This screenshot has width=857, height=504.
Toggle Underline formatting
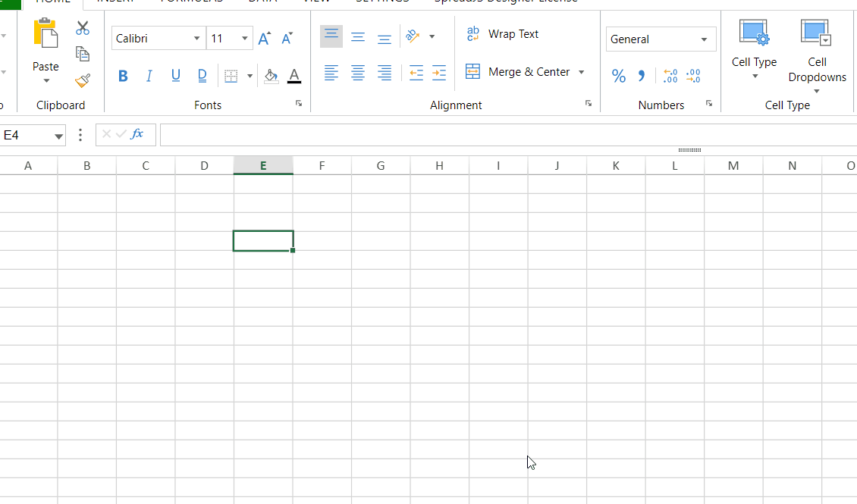pos(176,76)
